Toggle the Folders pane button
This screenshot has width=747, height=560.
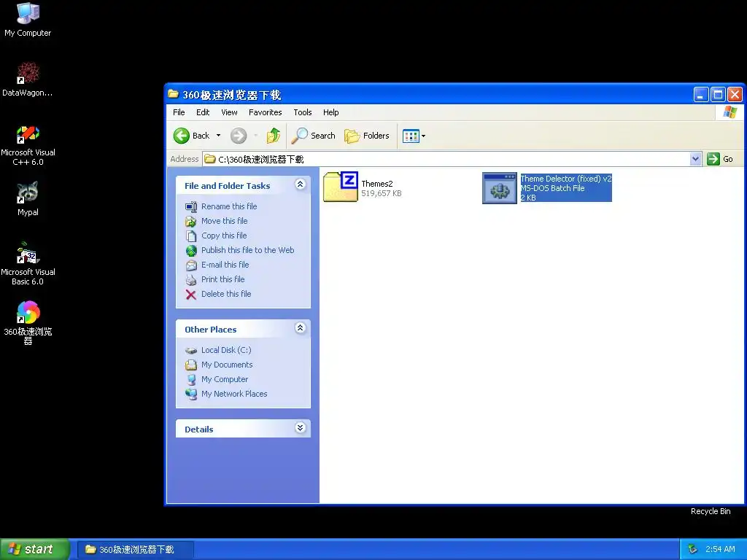point(367,136)
